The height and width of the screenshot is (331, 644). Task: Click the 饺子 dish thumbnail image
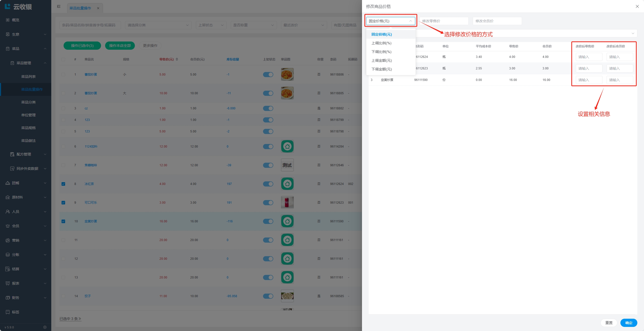[287, 296]
